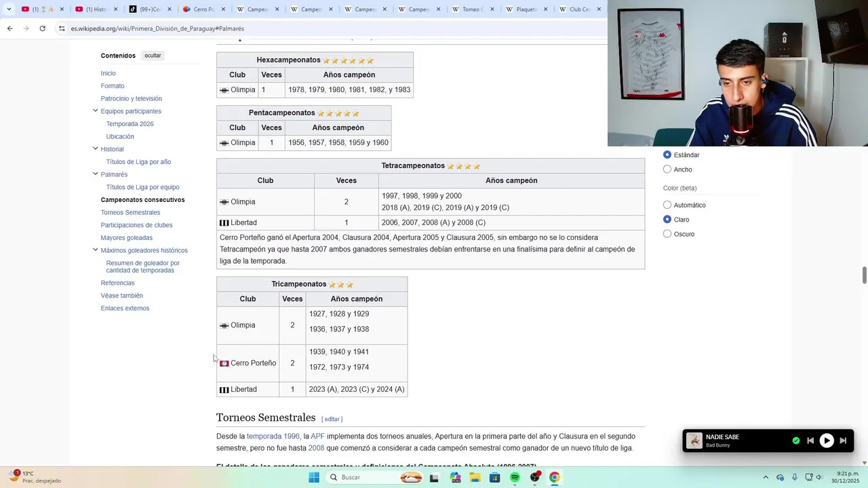Collapse Máximos goleadores históricos section
This screenshot has width=868, height=488.
tap(95, 249)
